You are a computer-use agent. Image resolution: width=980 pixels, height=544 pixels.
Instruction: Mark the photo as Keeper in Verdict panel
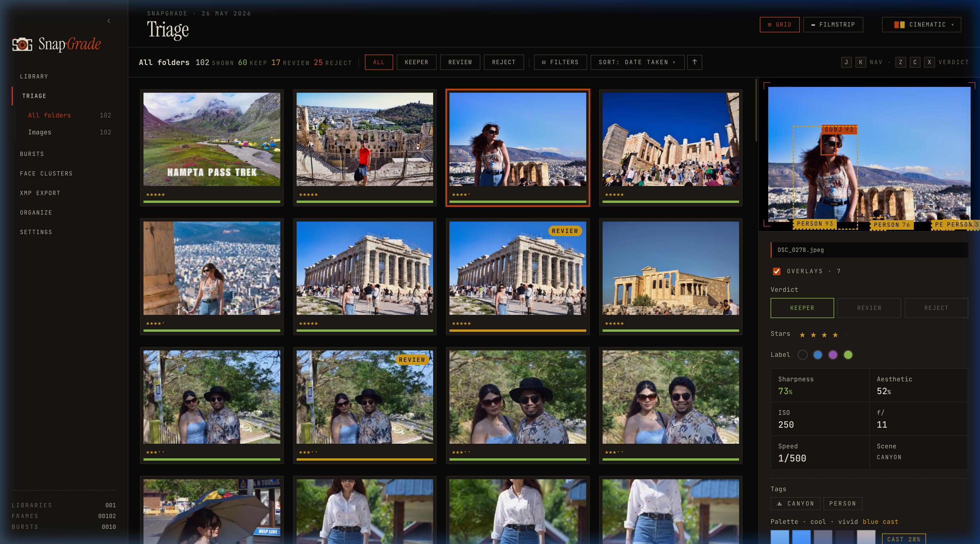(802, 308)
